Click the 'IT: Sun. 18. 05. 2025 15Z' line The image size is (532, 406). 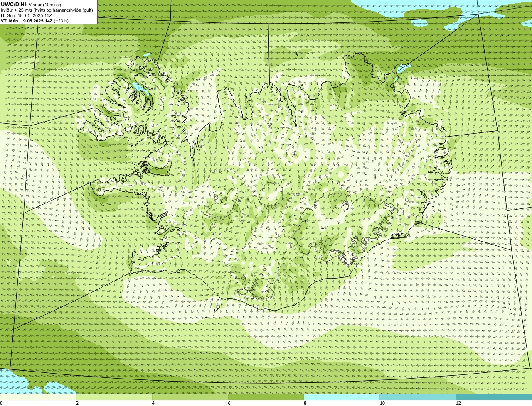click(x=26, y=15)
